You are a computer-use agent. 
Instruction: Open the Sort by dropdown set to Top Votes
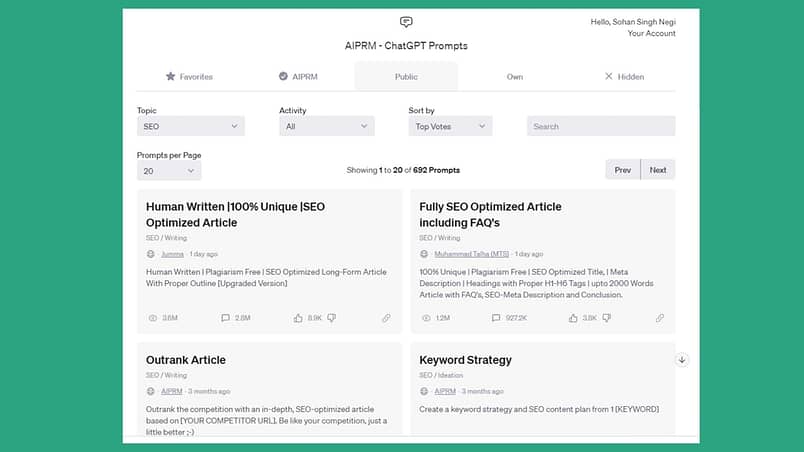coord(450,126)
